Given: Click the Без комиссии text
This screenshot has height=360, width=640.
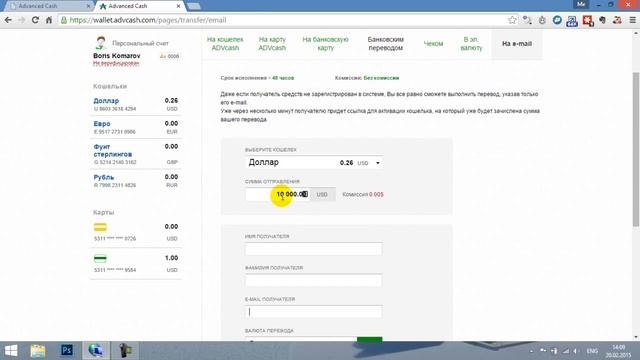Looking at the screenshot, I should (x=381, y=78).
